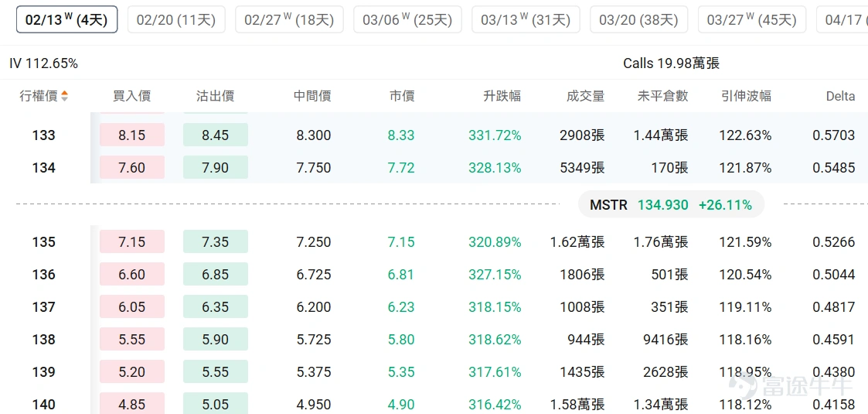Click ask price 5.90 for strike 138
This screenshot has height=414, width=868.
coord(216,339)
